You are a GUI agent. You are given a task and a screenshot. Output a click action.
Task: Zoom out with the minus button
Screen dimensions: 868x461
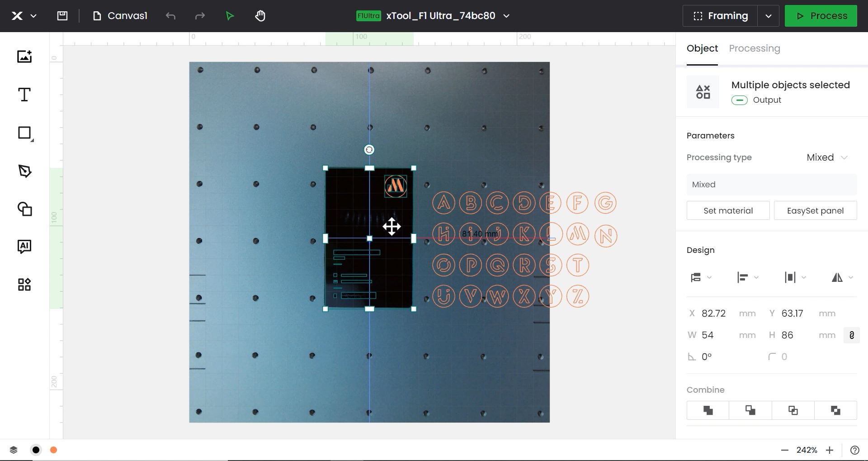point(785,450)
